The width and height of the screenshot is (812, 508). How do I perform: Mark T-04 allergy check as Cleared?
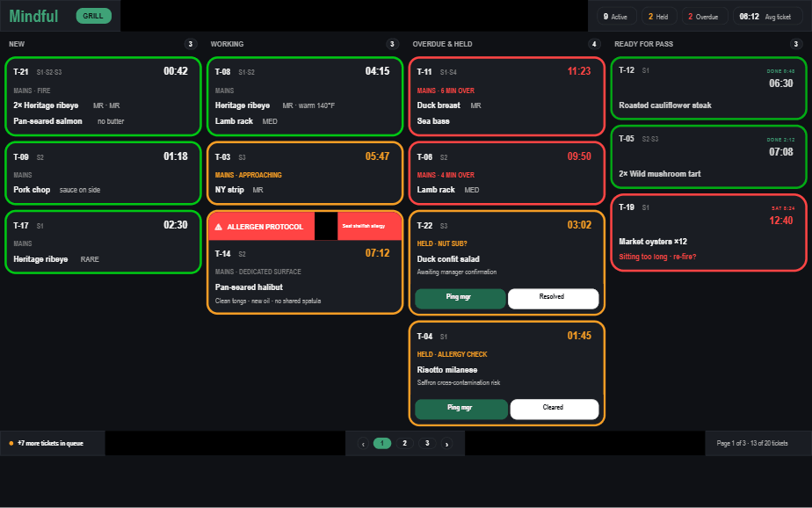click(555, 409)
